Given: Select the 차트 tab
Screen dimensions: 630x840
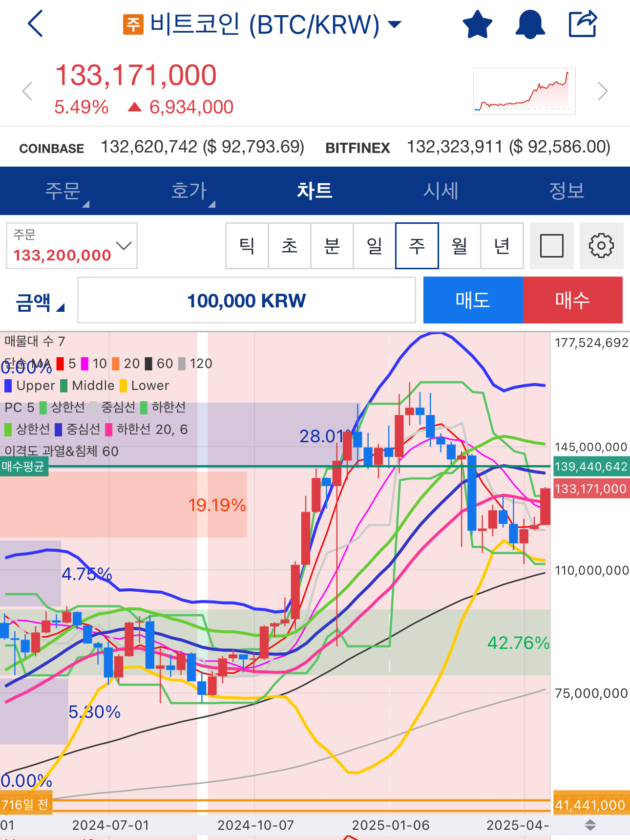Looking at the screenshot, I should [x=315, y=191].
